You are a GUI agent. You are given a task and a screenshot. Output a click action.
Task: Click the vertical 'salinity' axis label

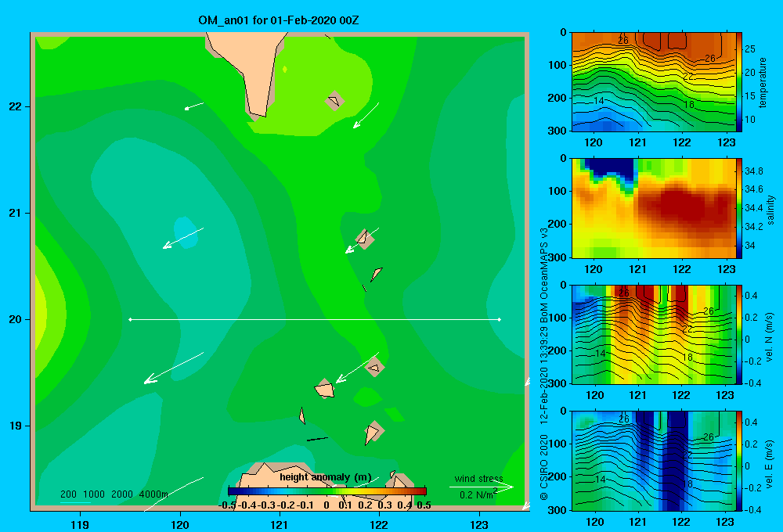tap(770, 210)
